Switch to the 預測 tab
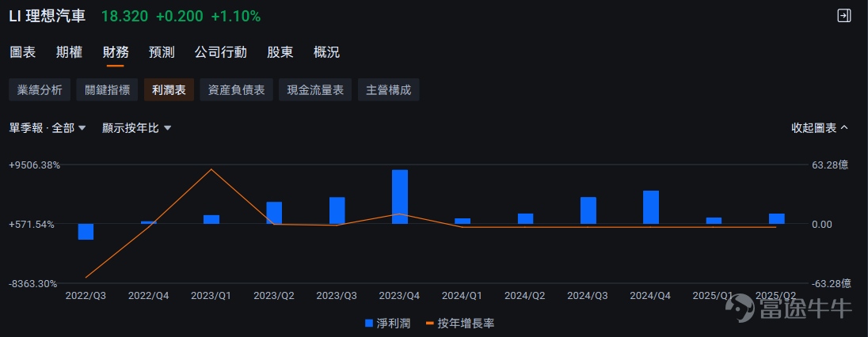The width and height of the screenshot is (868, 337). (x=162, y=52)
